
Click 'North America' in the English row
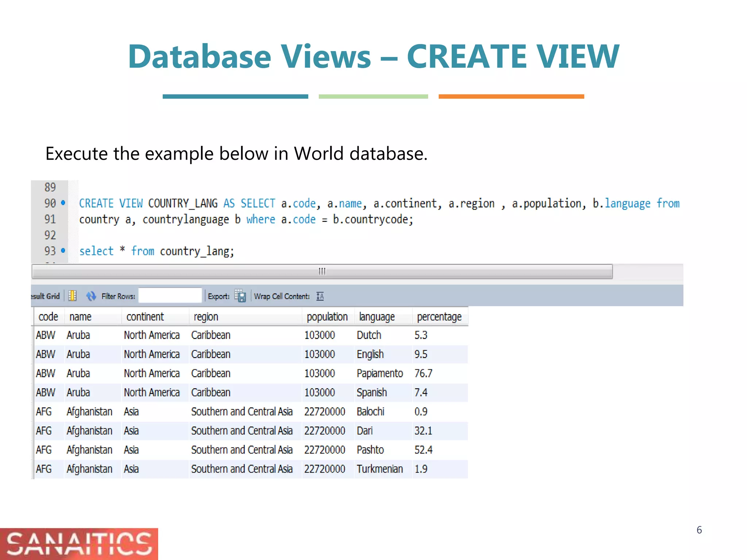pyautogui.click(x=152, y=354)
